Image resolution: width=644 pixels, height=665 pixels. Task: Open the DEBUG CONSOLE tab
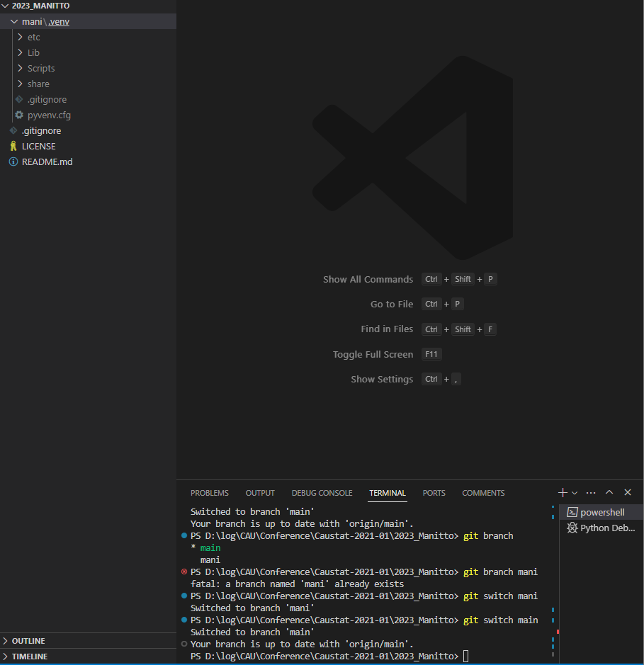pos(322,493)
